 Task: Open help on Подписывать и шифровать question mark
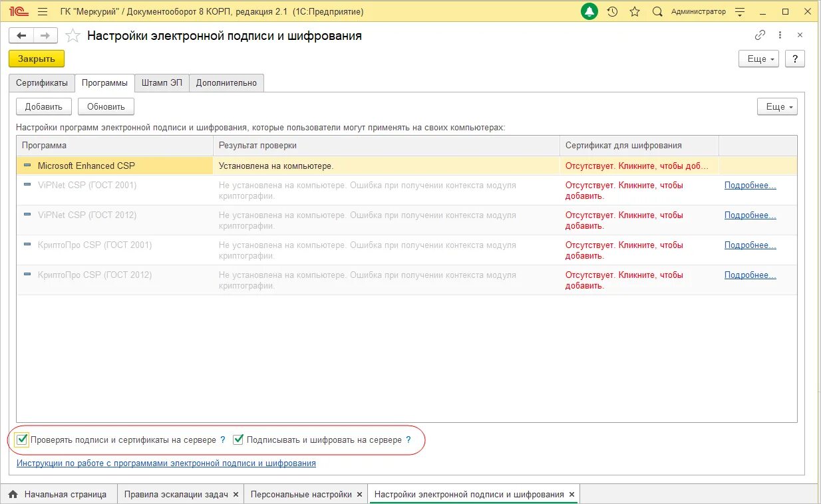(409, 440)
